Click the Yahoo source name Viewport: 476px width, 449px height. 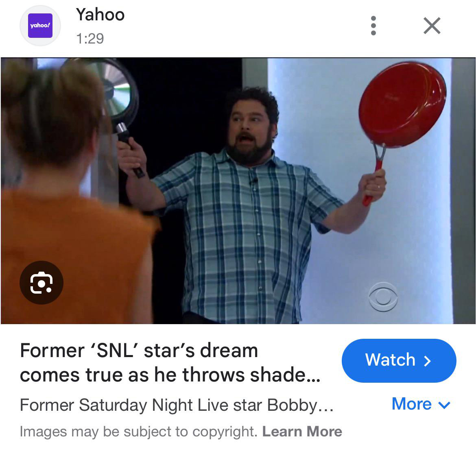click(100, 15)
